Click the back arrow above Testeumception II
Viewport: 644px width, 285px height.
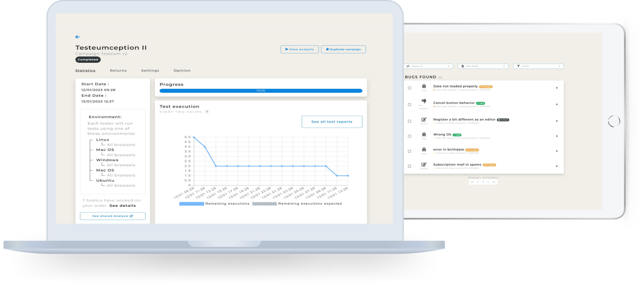tap(78, 37)
